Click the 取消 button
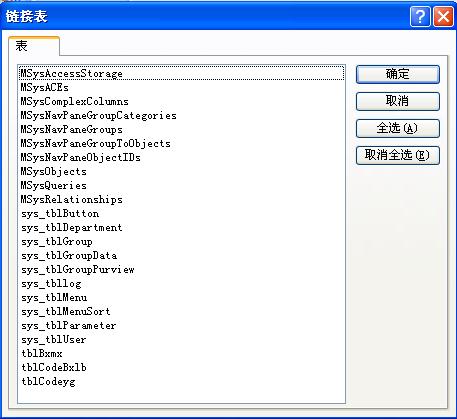 (398, 101)
